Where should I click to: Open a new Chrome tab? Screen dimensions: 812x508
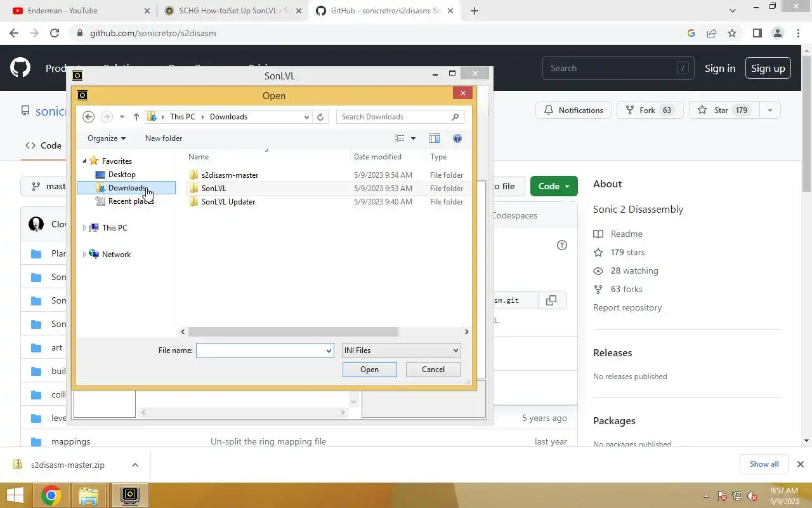pos(475,11)
